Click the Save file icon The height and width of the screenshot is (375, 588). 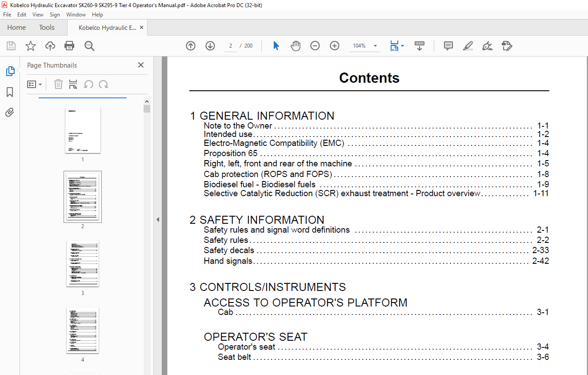pyautogui.click(x=11, y=46)
